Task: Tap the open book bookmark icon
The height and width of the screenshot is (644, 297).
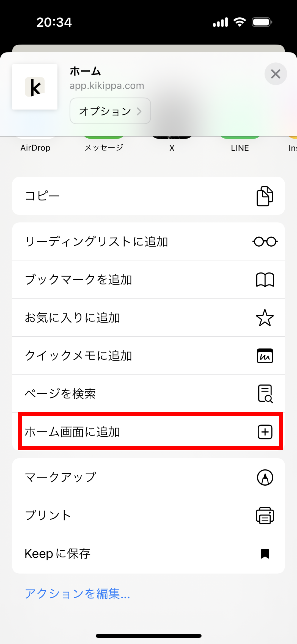Action: [264, 279]
